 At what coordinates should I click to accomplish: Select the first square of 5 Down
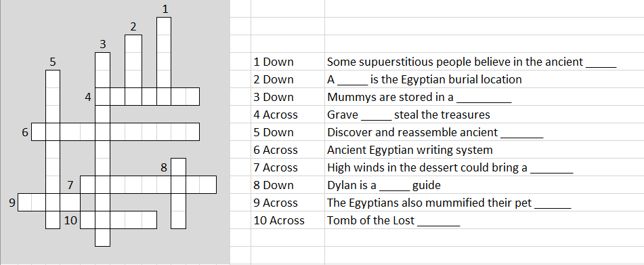click(x=53, y=79)
